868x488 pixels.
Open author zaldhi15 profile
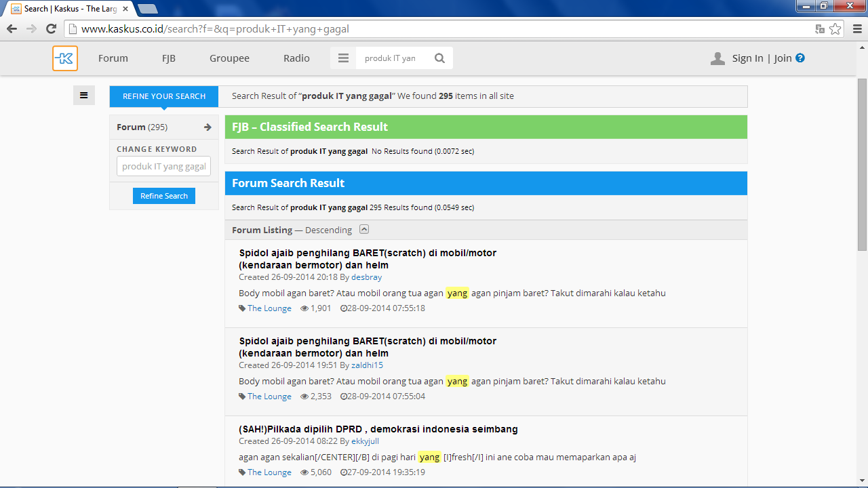(367, 365)
